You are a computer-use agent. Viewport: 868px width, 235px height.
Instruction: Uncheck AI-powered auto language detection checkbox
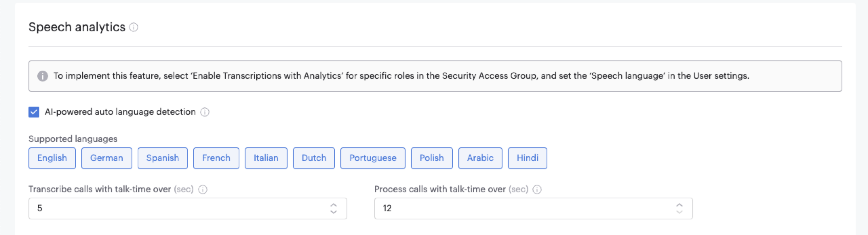[34, 112]
